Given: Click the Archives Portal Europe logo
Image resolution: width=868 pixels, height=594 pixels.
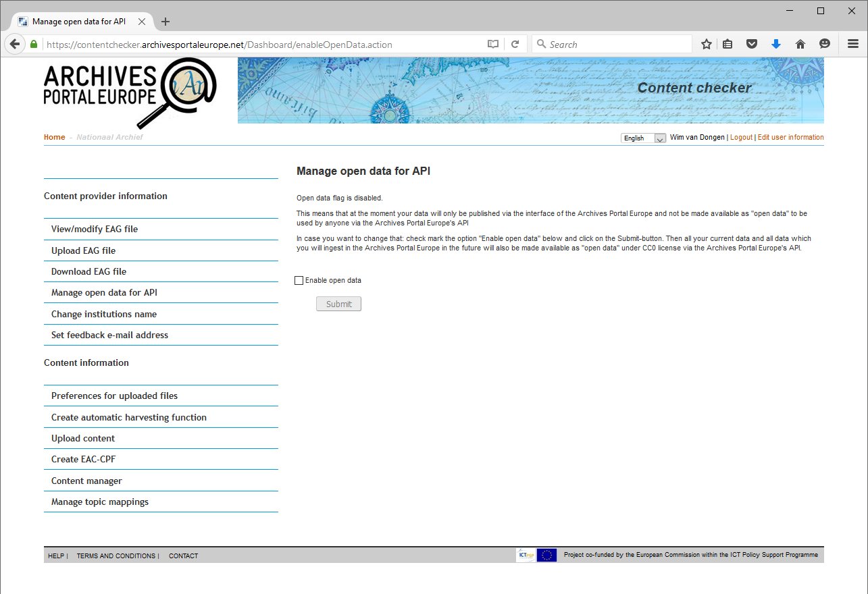Looking at the screenshot, I should point(130,93).
